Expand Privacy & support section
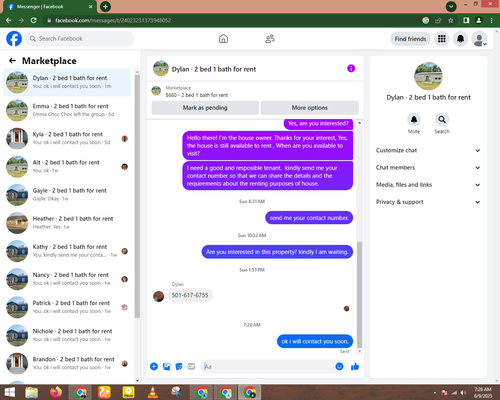500x400 pixels. click(x=428, y=202)
